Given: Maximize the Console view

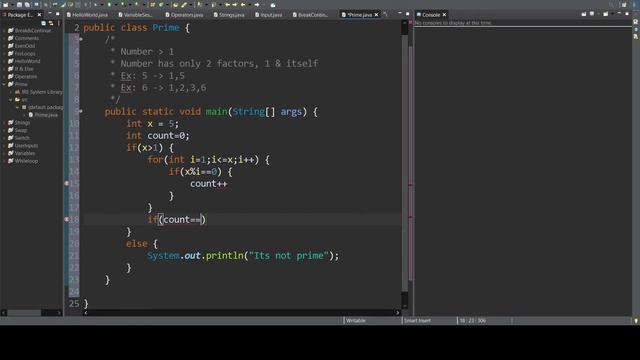Looking at the screenshot, I should 627,14.
